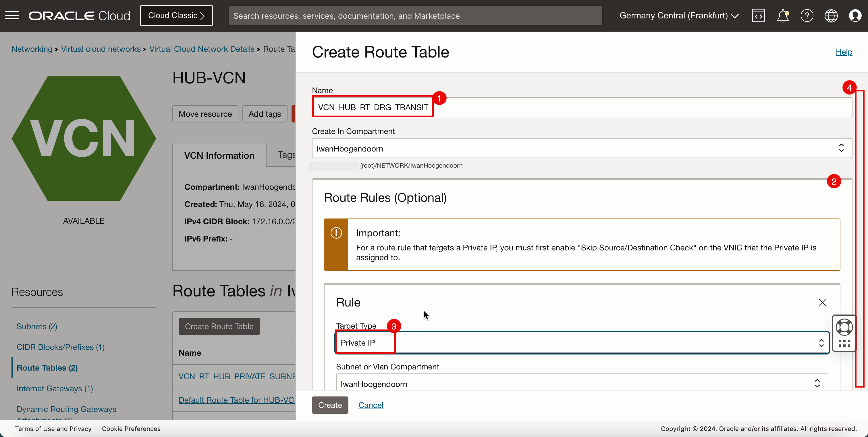Click the Cancel link

click(371, 405)
